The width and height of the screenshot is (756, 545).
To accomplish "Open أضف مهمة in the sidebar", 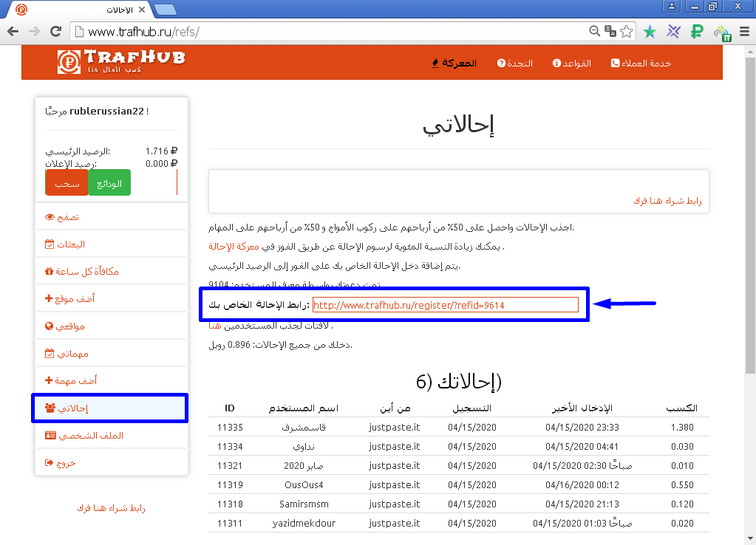I will pos(112,380).
